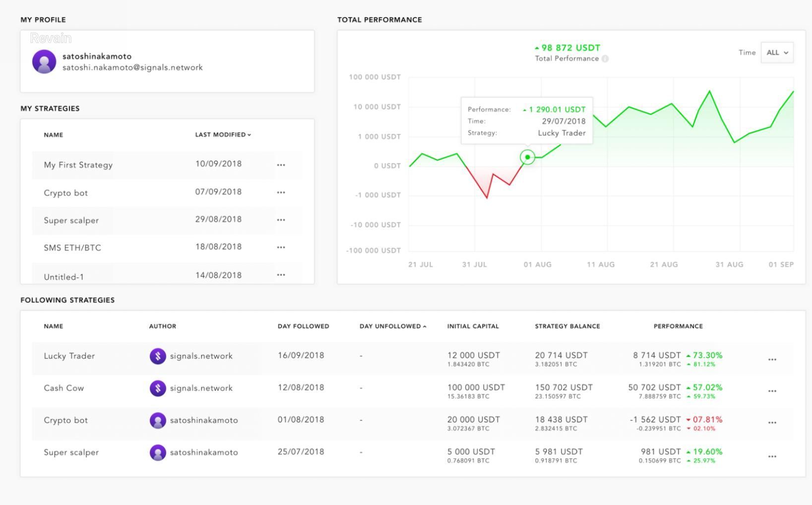Open Crypto bot in My Strategies
This screenshot has height=505, width=812.
click(65, 193)
